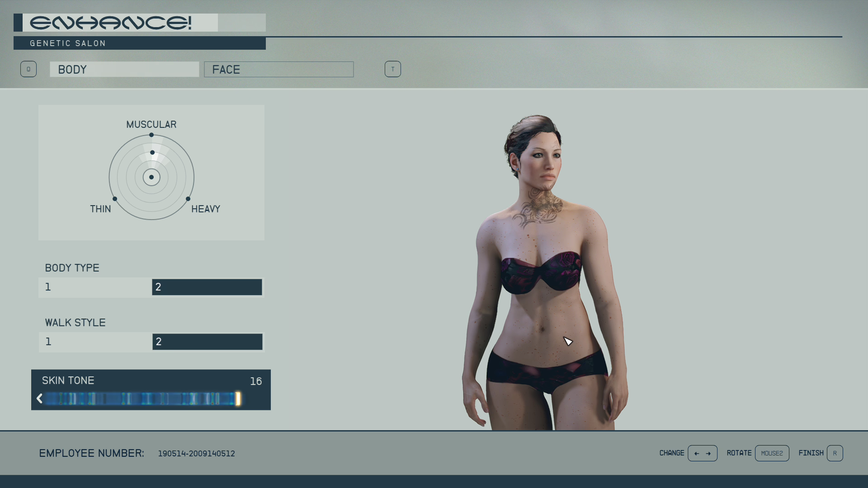Click the MUSCULAR point on body dial
Viewport: 868px width, 488px height.
pyautogui.click(x=151, y=135)
